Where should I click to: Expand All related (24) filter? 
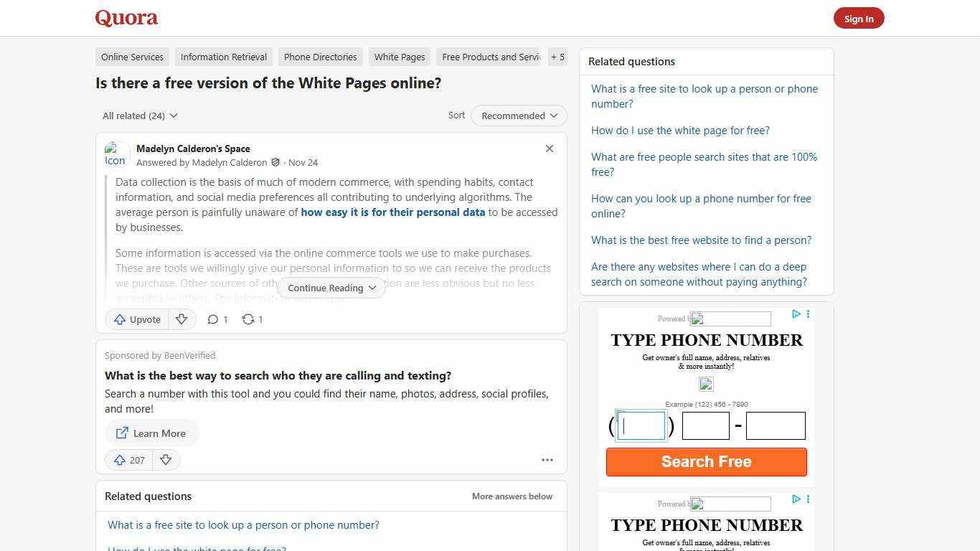pyautogui.click(x=139, y=116)
